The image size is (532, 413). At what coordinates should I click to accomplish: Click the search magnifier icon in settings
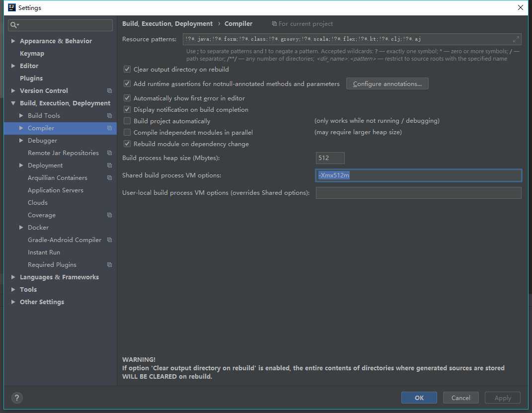pos(14,25)
